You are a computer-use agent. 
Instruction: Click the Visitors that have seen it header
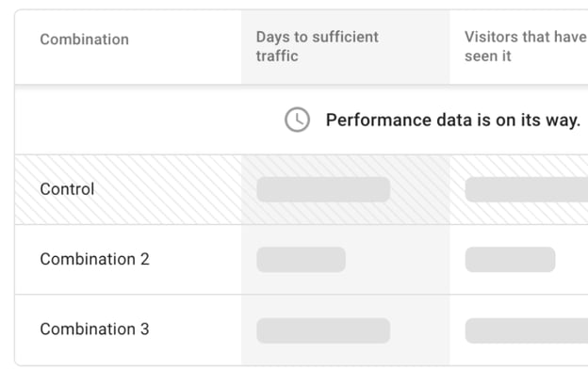(526, 46)
